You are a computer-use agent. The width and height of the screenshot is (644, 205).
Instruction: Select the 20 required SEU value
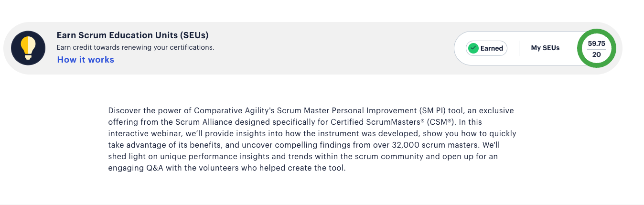tap(597, 54)
